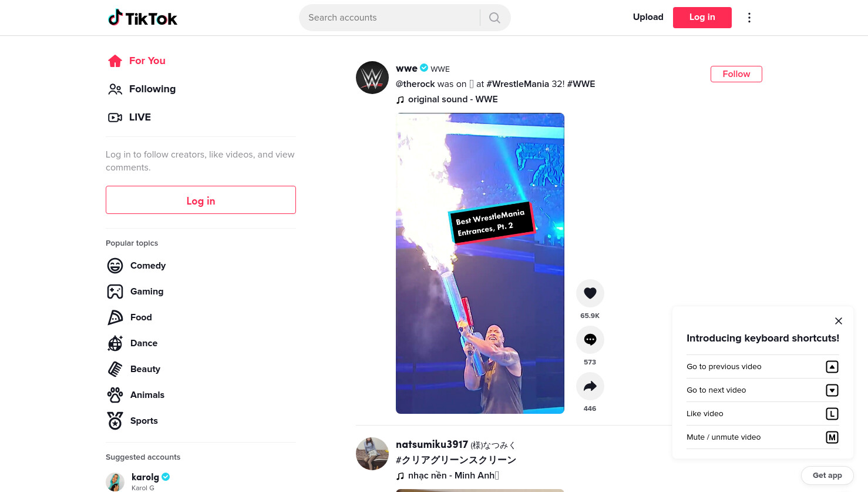The image size is (868, 492).
Task: Select the Gaming controller topic
Action: click(136, 292)
